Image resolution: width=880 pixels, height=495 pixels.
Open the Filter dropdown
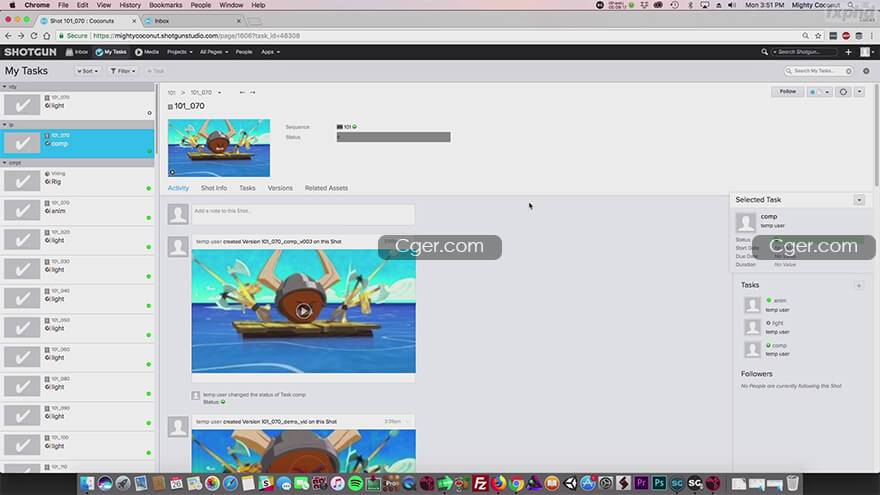point(122,71)
